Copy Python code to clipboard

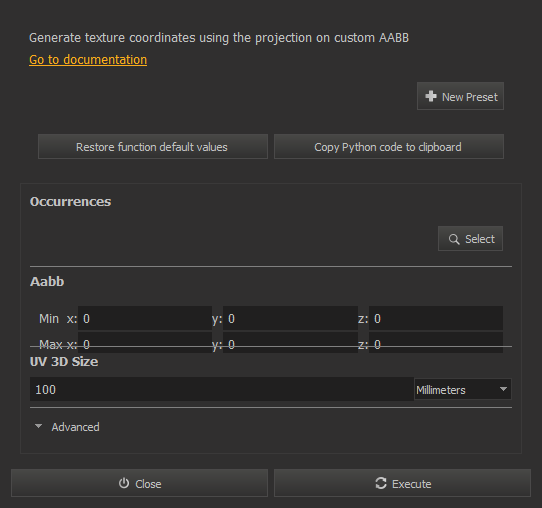tap(389, 147)
